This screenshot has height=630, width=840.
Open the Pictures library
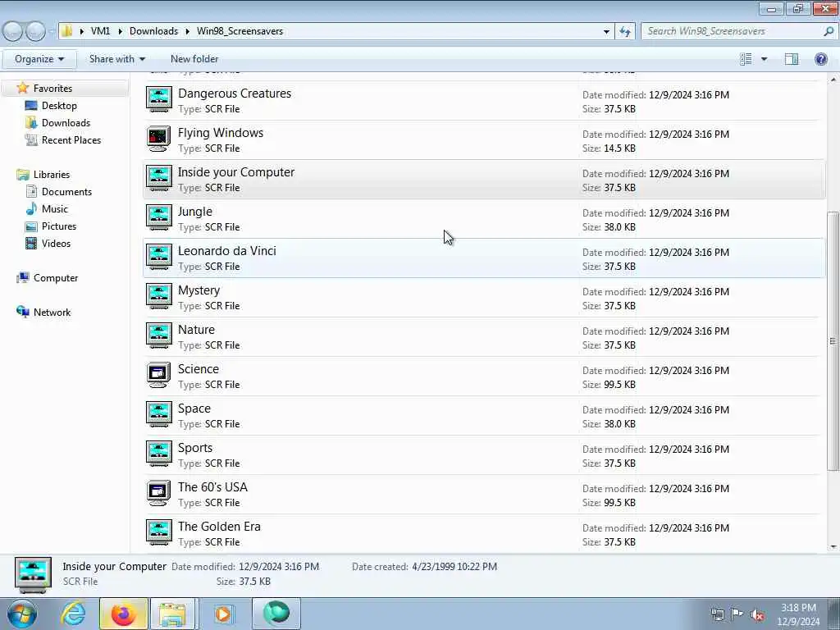(x=59, y=226)
